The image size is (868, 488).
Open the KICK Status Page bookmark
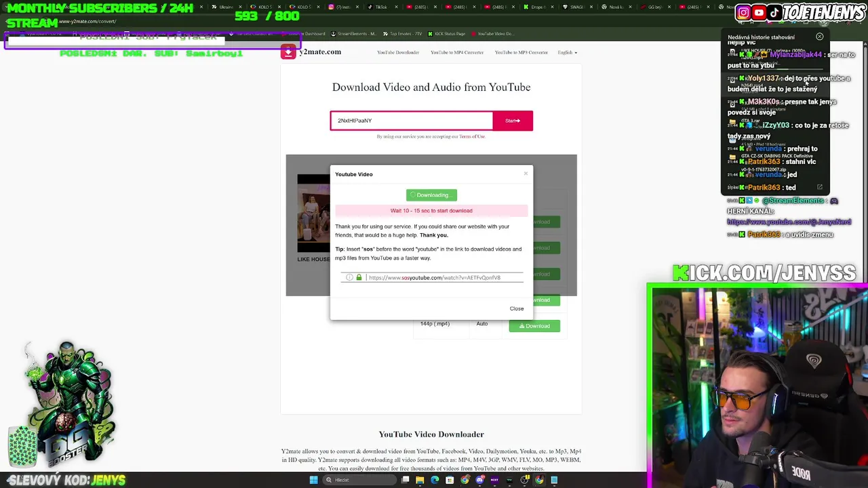[x=447, y=34]
